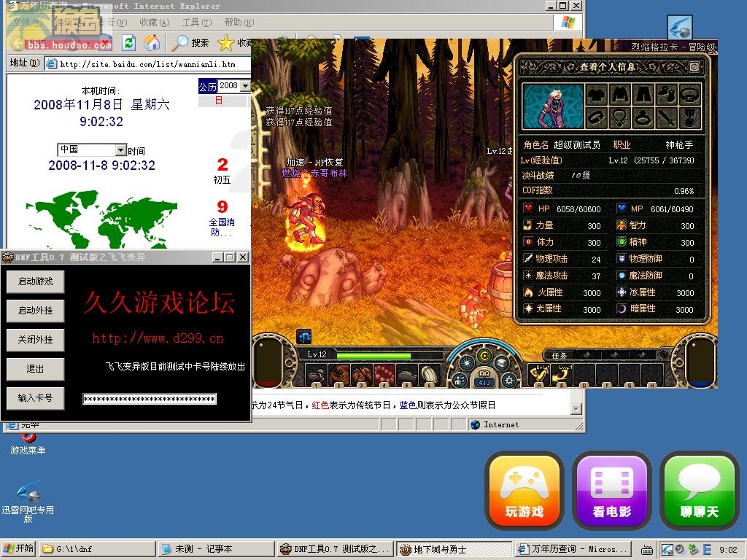Click the medal title equipment slot

click(690, 117)
